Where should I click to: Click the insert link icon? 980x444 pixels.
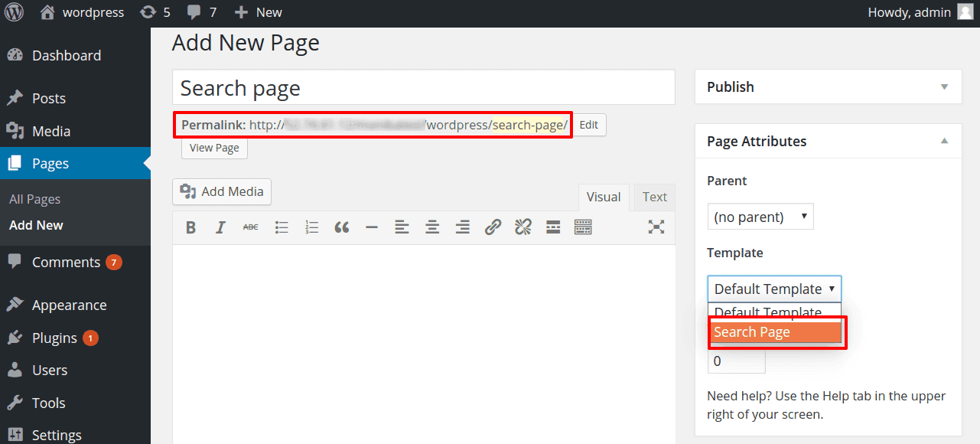click(493, 227)
